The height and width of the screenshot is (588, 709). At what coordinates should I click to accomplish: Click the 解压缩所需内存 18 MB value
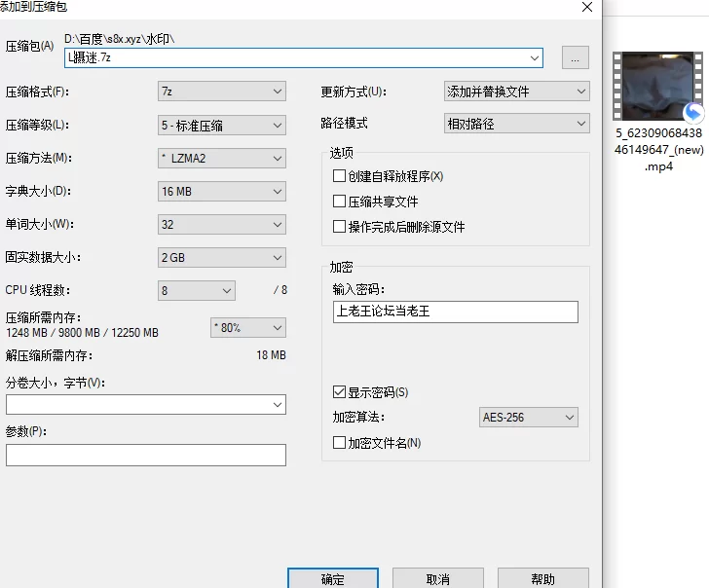pyautogui.click(x=272, y=355)
